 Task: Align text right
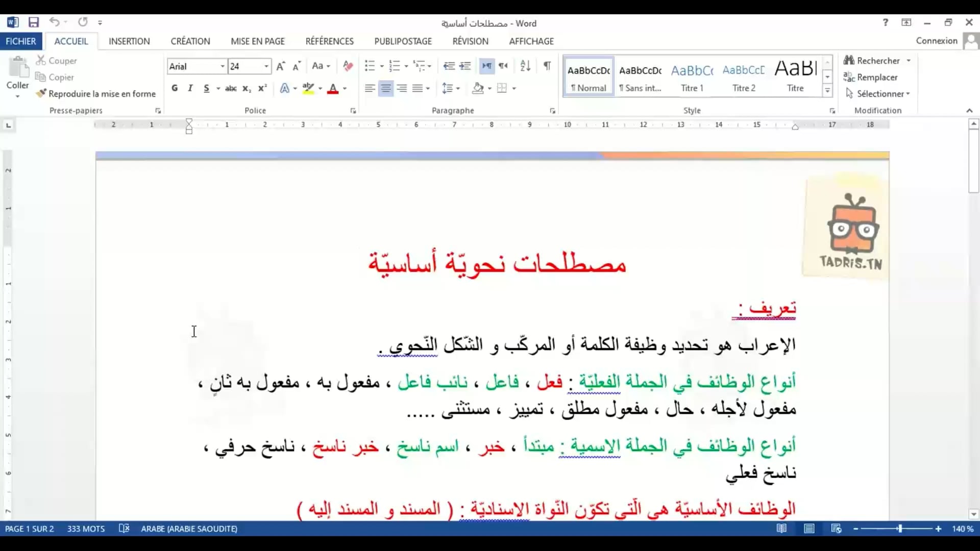[402, 89]
